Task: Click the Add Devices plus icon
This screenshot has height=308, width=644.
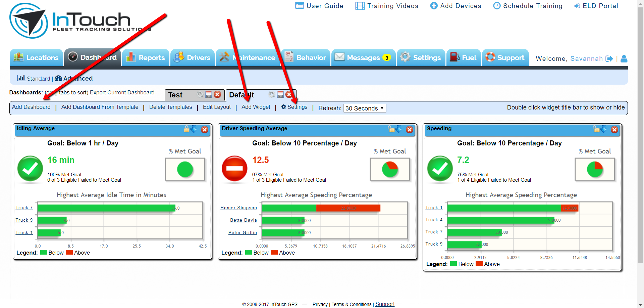Action: pyautogui.click(x=434, y=6)
